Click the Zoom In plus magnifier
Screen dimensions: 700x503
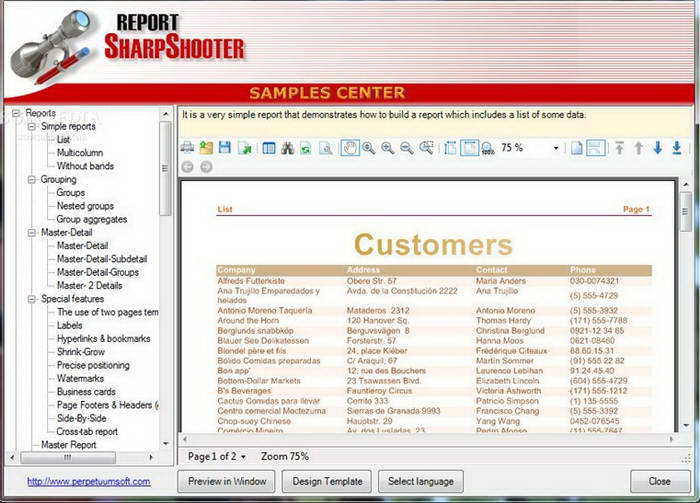(388, 148)
